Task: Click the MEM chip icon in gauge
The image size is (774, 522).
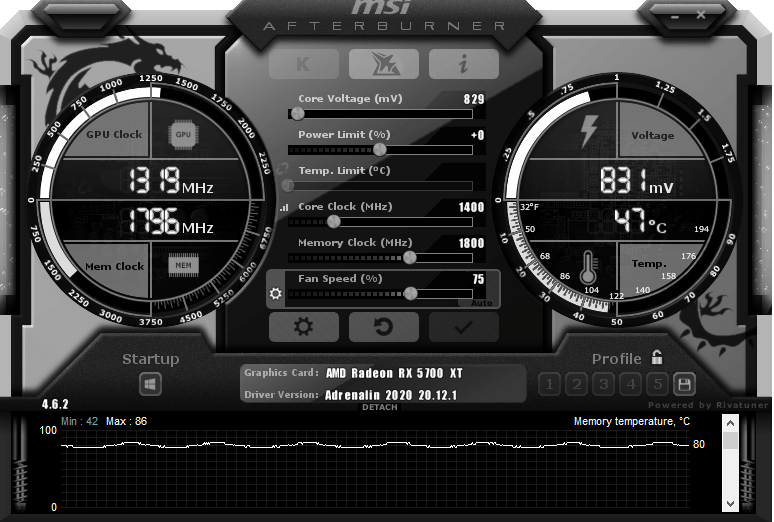Action: (183, 265)
